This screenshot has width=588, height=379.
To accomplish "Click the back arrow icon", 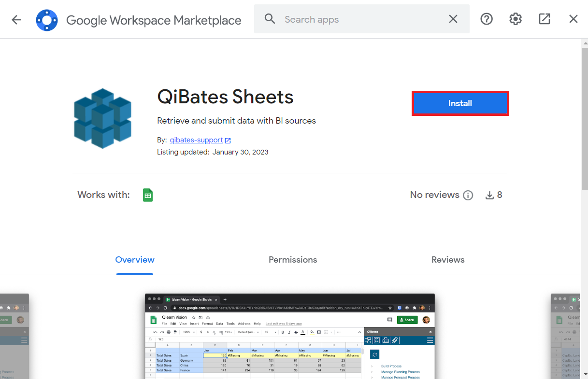I will pos(17,19).
